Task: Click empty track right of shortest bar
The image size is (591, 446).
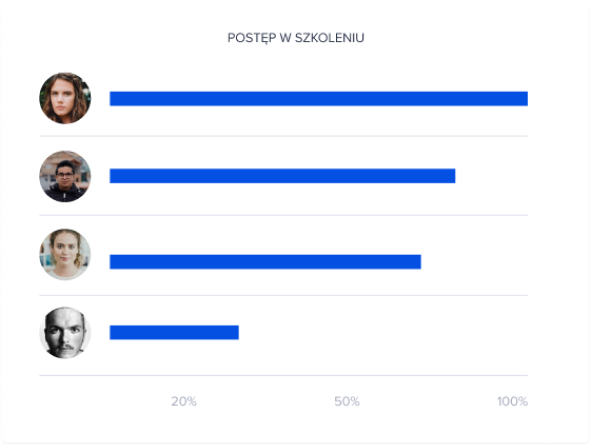Action: [383, 333]
